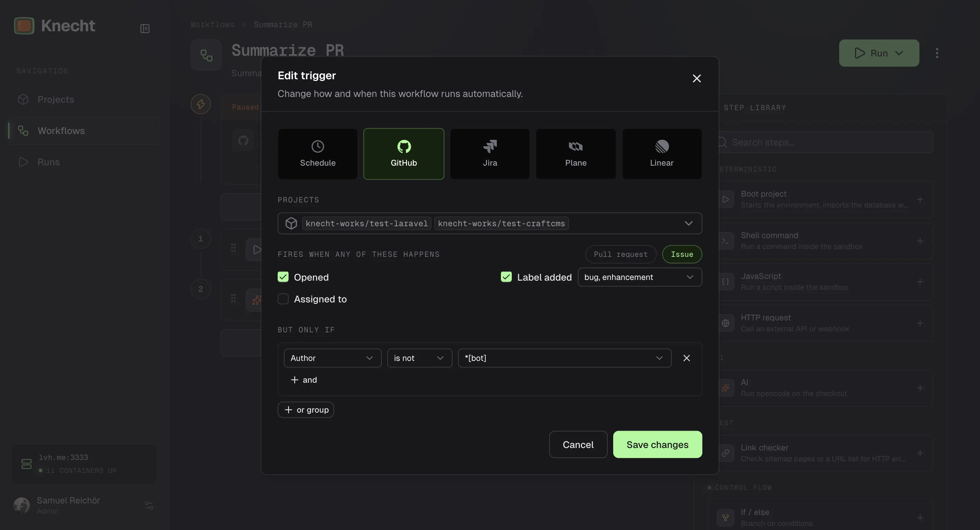Add an 'or group' condition
The height and width of the screenshot is (530, 980).
pos(306,410)
